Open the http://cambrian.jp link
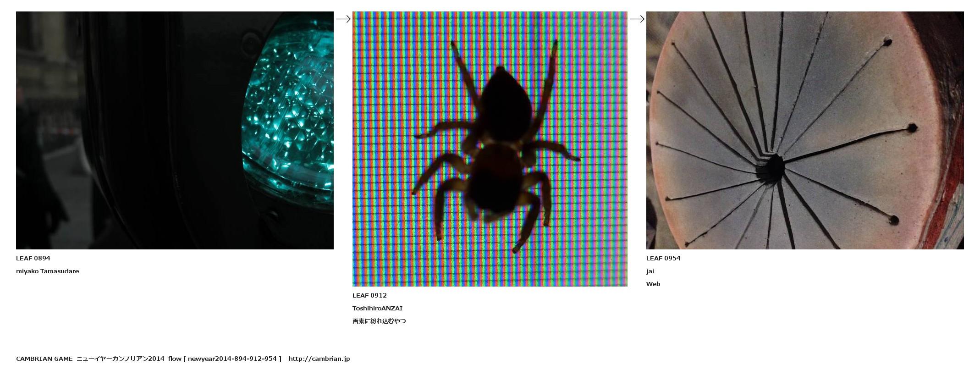Screen dimensions: 980x370 tap(319, 359)
